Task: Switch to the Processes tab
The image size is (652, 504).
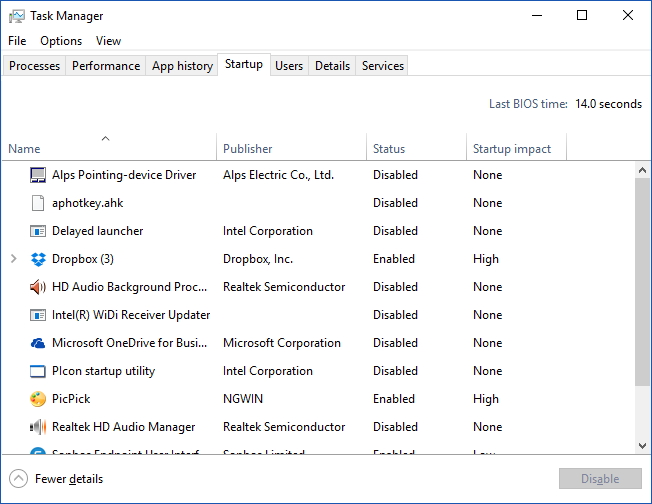Action: [x=35, y=66]
